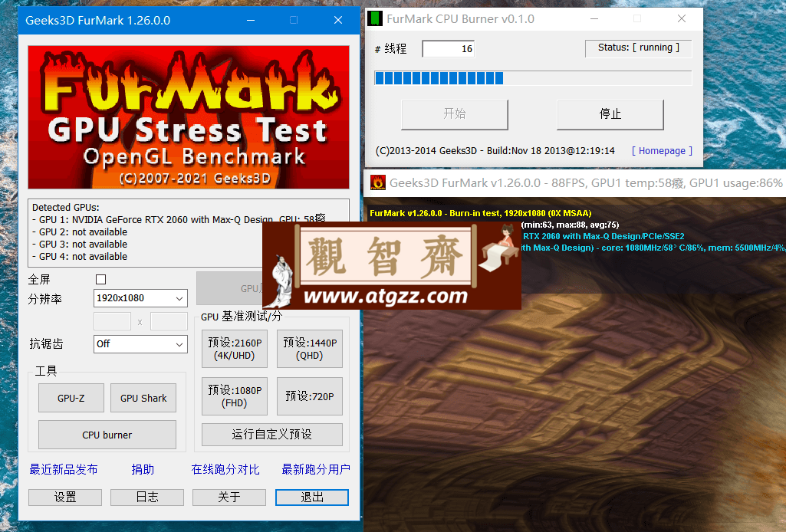Screen dimensions: 786x532
Task: Run preset 1080P (FHD) benchmark
Action: coord(235,396)
